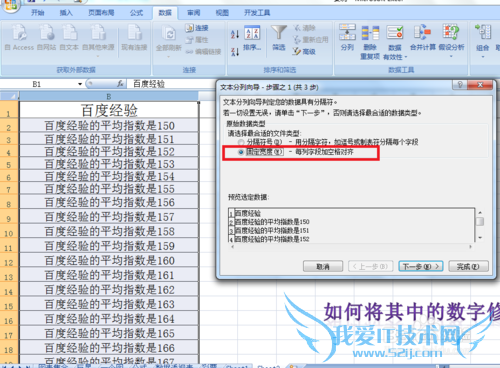Image resolution: width=500 pixels, height=368 pixels.
Task: Click Edit Links (编辑链接) item
Action: click(x=203, y=52)
